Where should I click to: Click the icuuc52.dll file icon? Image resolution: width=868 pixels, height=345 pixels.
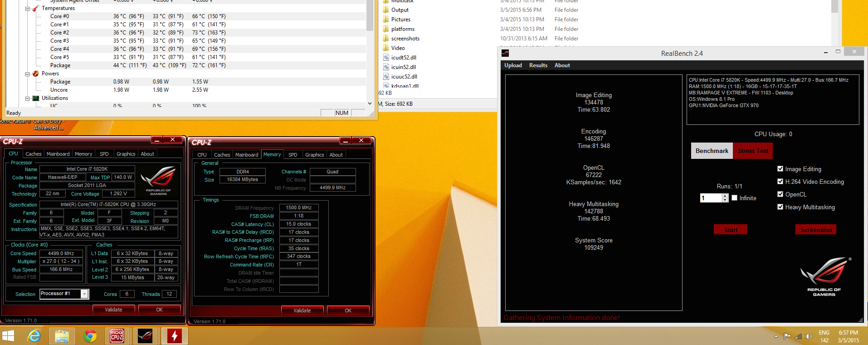pyautogui.click(x=386, y=76)
